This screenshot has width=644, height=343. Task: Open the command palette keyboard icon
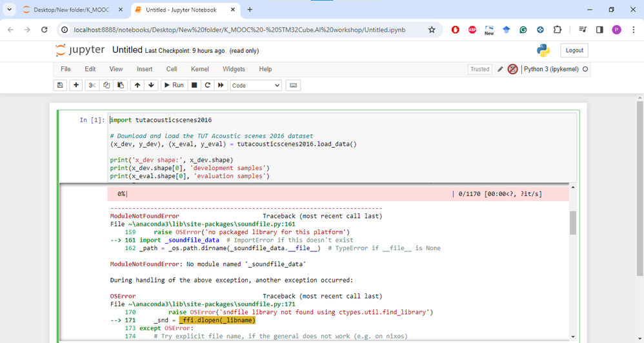[x=293, y=85]
